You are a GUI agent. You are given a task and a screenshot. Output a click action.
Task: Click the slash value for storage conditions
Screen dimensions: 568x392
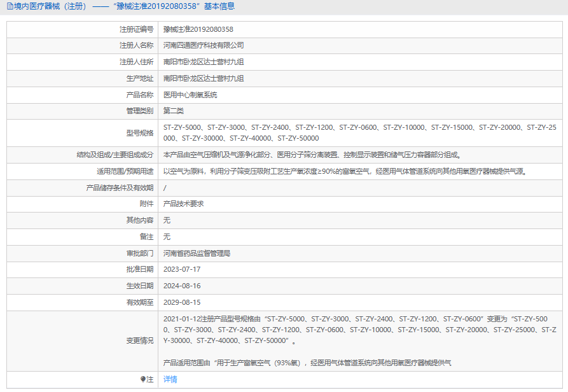pyautogui.click(x=165, y=188)
